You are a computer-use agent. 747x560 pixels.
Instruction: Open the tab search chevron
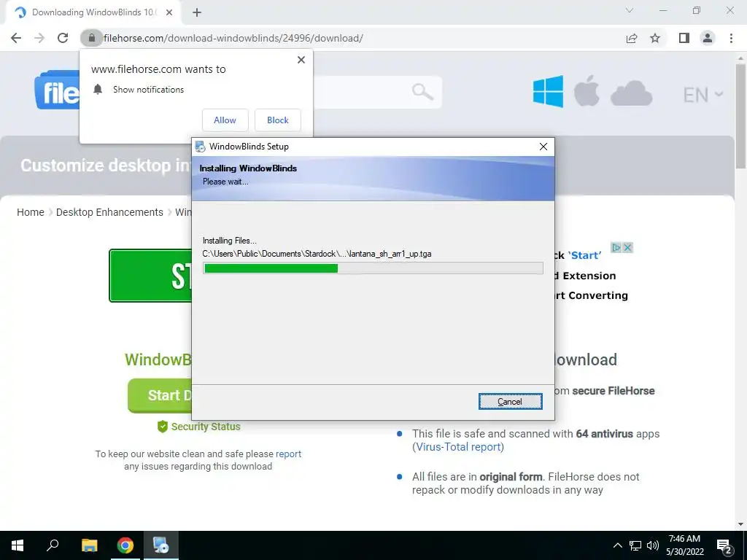tap(630, 10)
